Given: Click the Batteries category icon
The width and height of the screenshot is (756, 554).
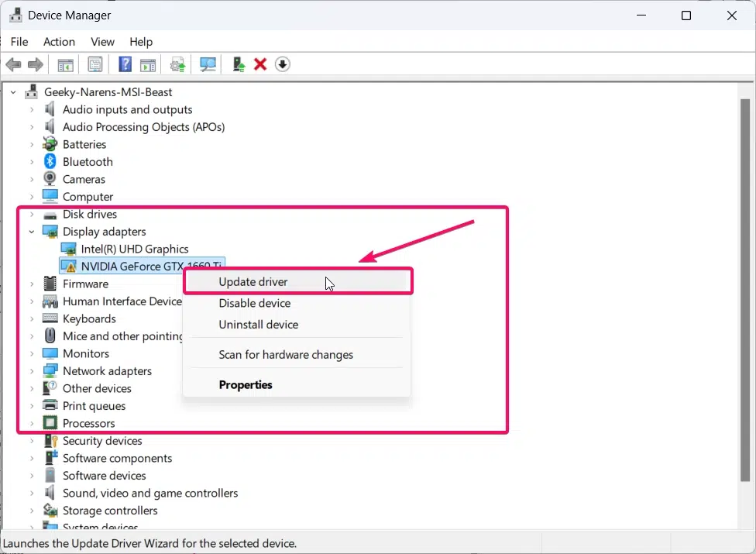Looking at the screenshot, I should pos(50,143).
